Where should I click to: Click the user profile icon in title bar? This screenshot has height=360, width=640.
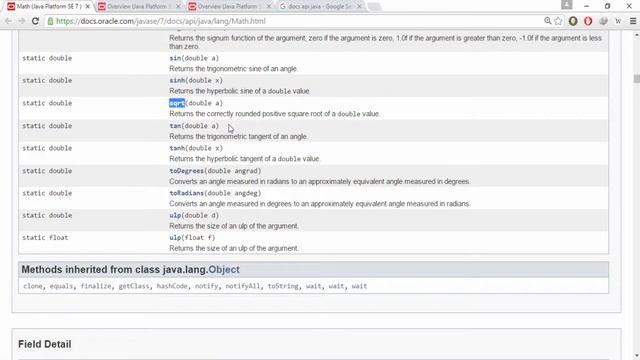pyautogui.click(x=567, y=5)
